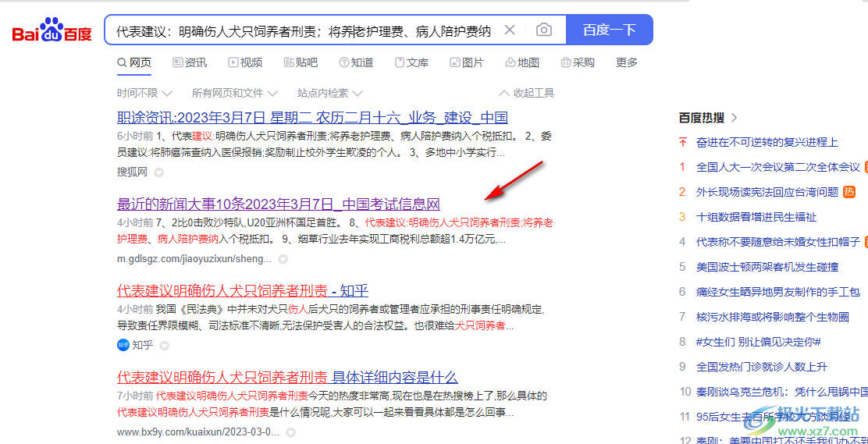Screen dimensions: 868x444
Task: Open hot search 外长现场读宪法回应台湾问题
Action: tap(767, 192)
